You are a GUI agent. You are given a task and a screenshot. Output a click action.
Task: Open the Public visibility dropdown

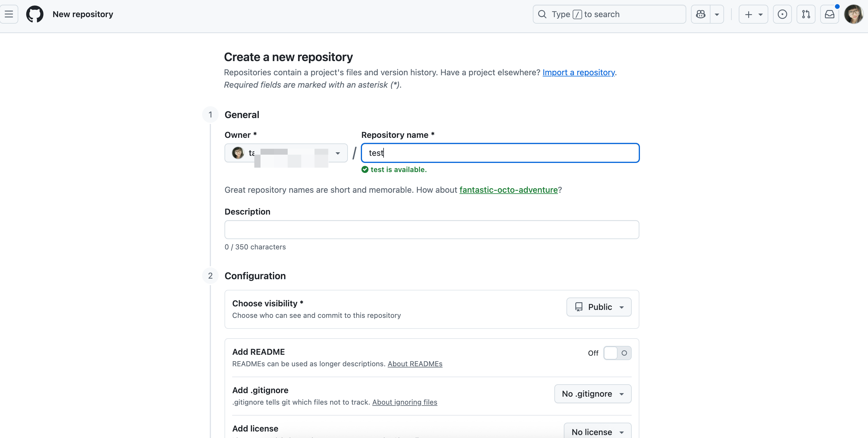[599, 307]
